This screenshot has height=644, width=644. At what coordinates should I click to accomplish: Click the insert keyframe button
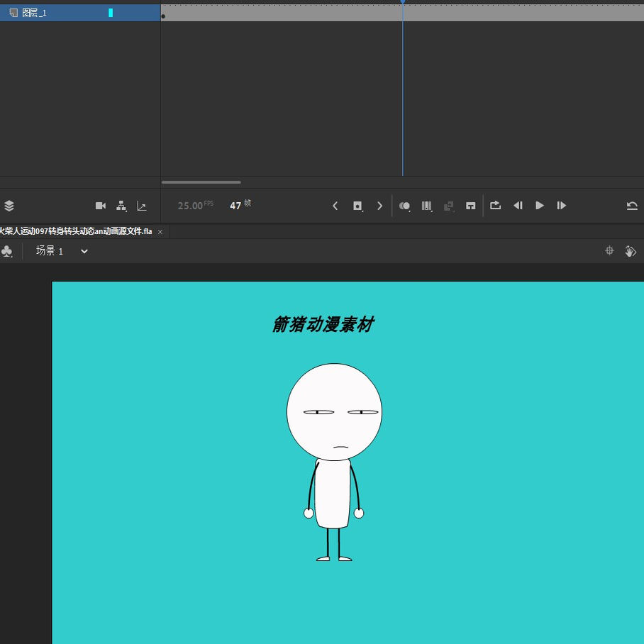358,206
